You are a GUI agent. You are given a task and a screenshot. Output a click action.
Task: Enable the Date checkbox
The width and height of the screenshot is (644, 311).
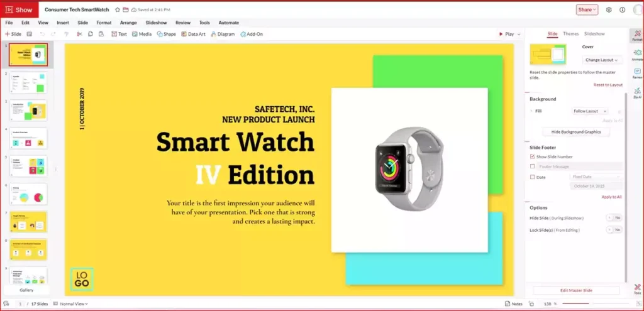533,177
